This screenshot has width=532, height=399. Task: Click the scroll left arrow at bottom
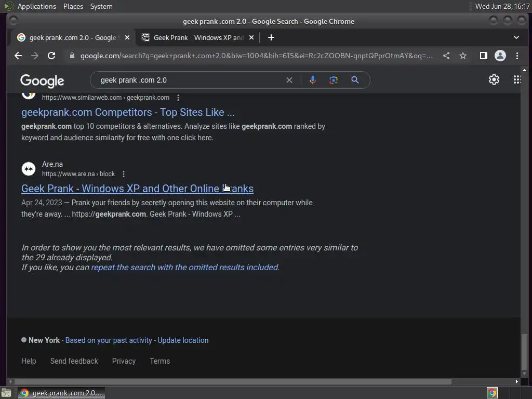click(x=10, y=382)
